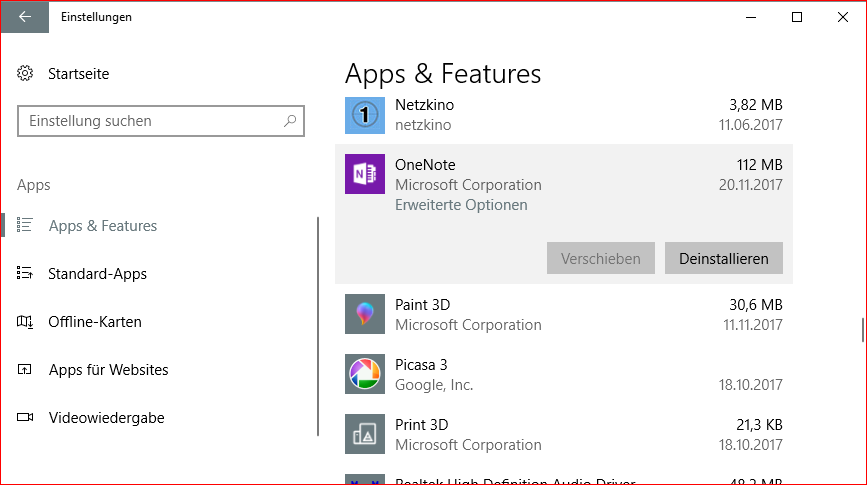Click Deinstallieren button for OneNote
The image size is (867, 485).
(x=724, y=258)
